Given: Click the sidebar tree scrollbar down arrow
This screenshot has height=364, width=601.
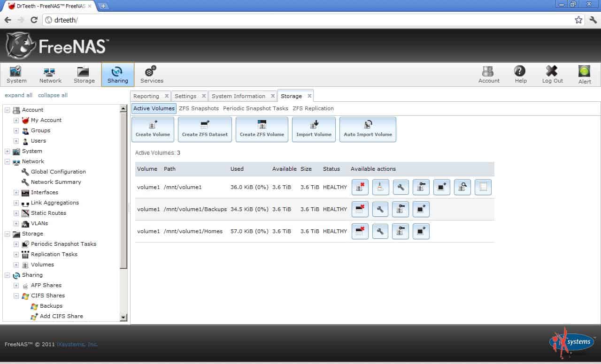Looking at the screenshot, I should pyautogui.click(x=123, y=318).
